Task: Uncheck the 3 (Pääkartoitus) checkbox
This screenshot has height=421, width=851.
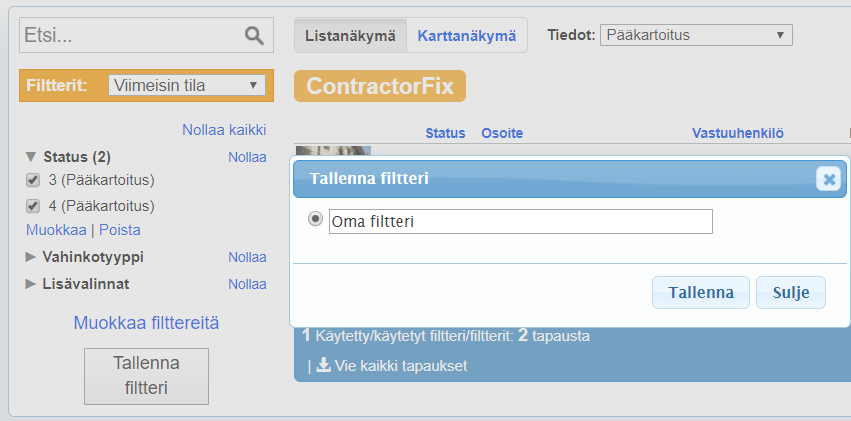Action: (32, 180)
